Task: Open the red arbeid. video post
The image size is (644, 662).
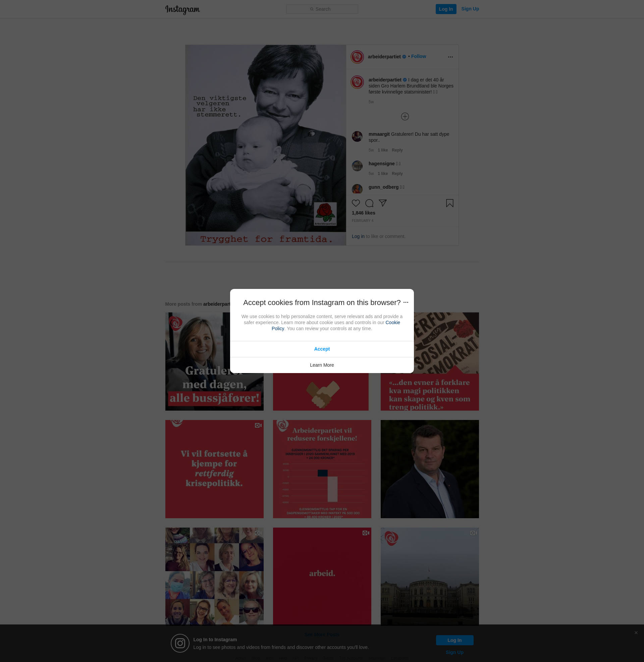Action: [322, 576]
